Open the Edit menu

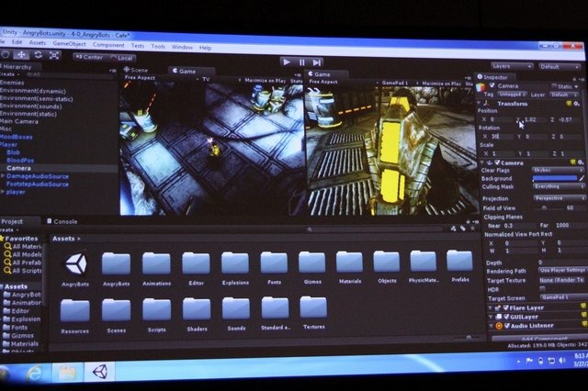point(17,42)
